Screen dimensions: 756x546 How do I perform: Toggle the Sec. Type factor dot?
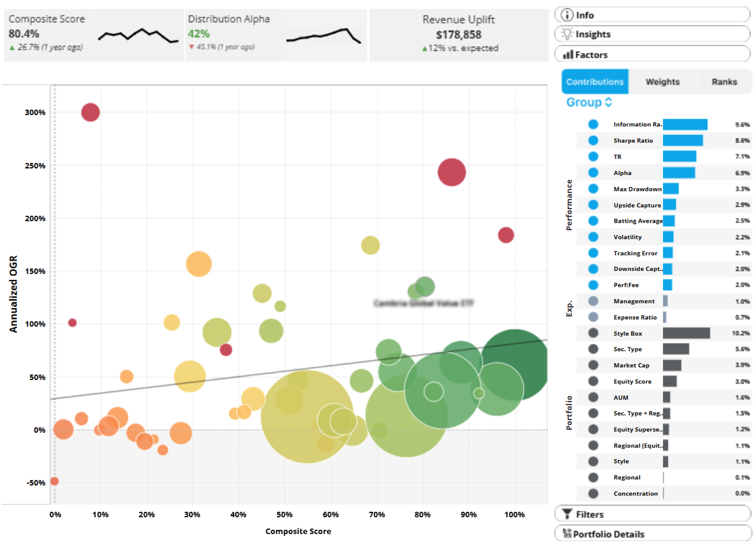593,349
